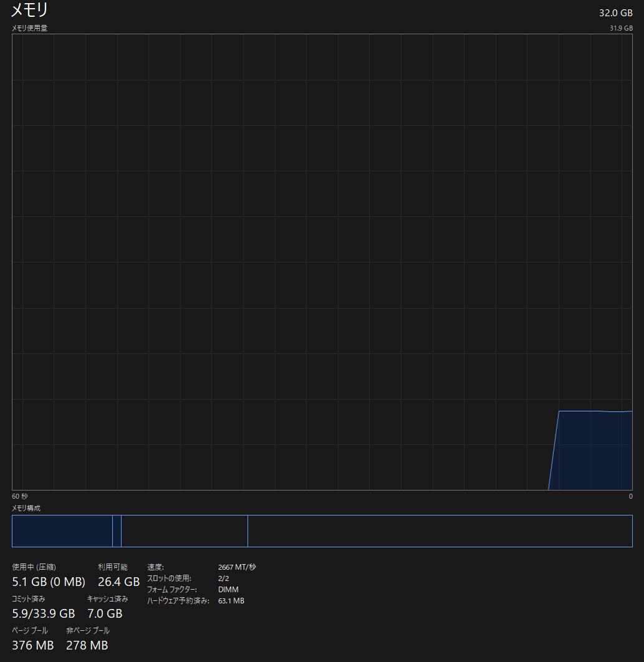This screenshot has width=644, height=662.
Task: Select the leftmost segment of the メモリ構成 bar
Action: (62, 530)
